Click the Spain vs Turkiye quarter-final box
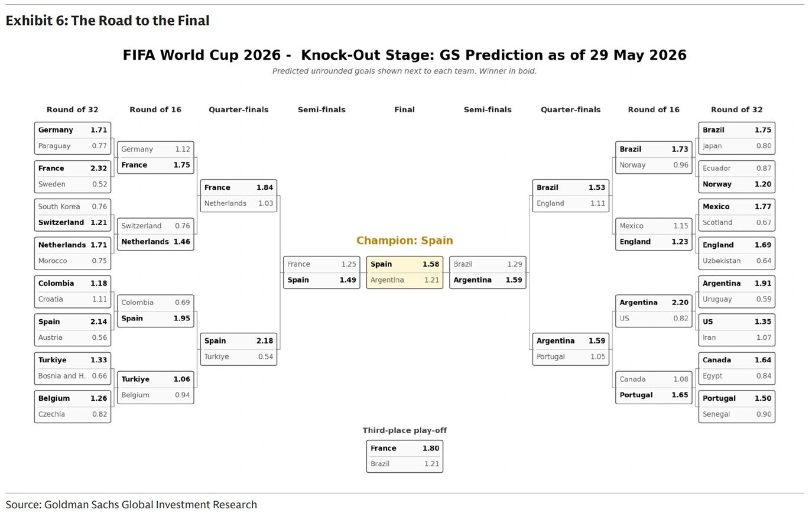Screen dimensions: 812x513 coord(239,349)
